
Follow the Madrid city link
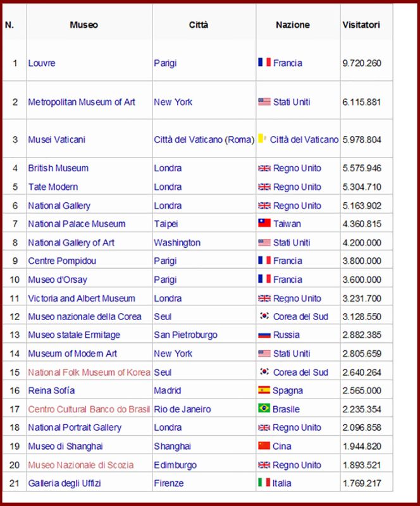tap(168, 390)
